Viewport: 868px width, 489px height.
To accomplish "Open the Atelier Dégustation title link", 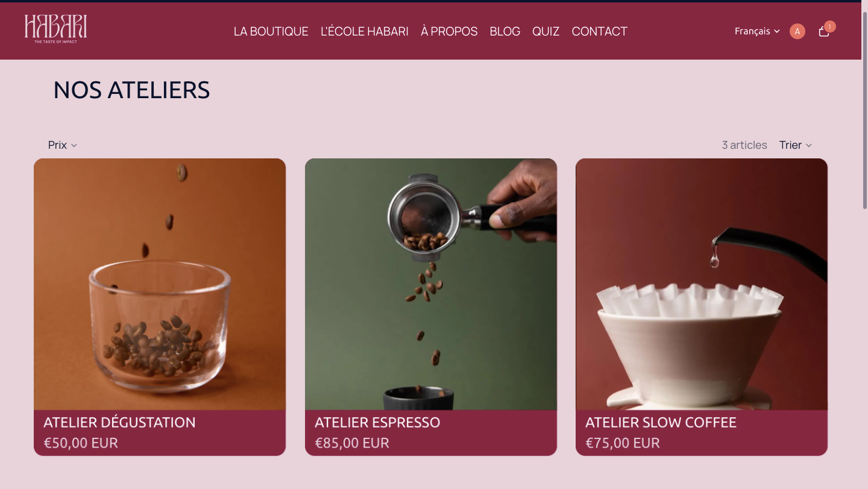I will tap(119, 423).
